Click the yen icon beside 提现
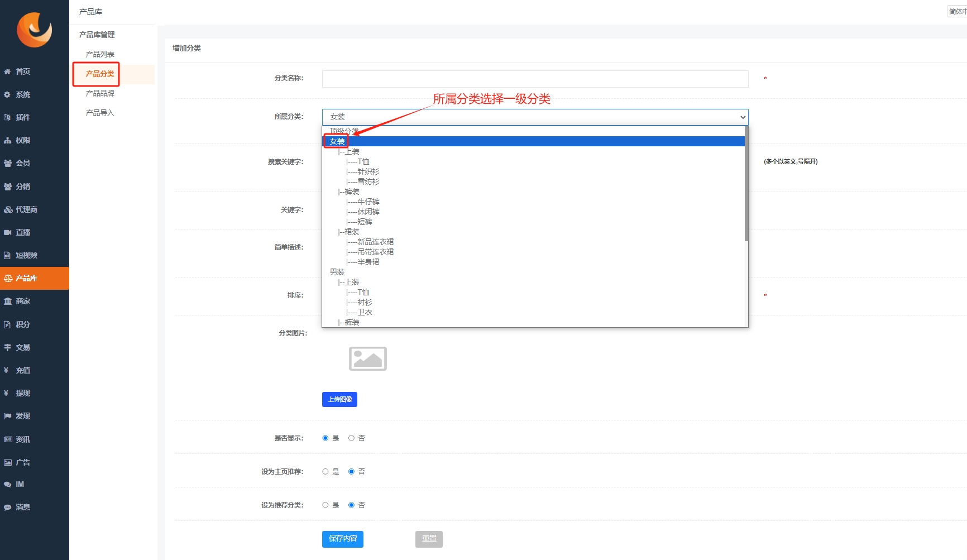Screen dimensions: 967x560 pyautogui.click(x=6, y=393)
